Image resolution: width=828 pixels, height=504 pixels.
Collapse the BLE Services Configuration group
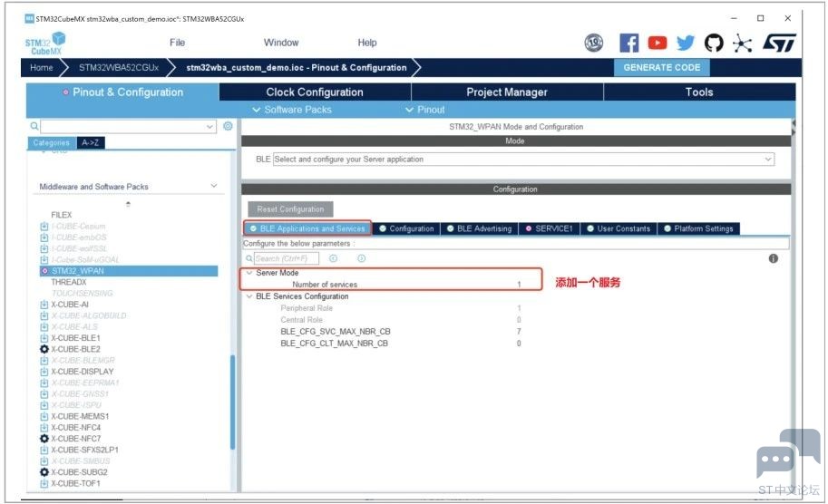[x=249, y=296]
